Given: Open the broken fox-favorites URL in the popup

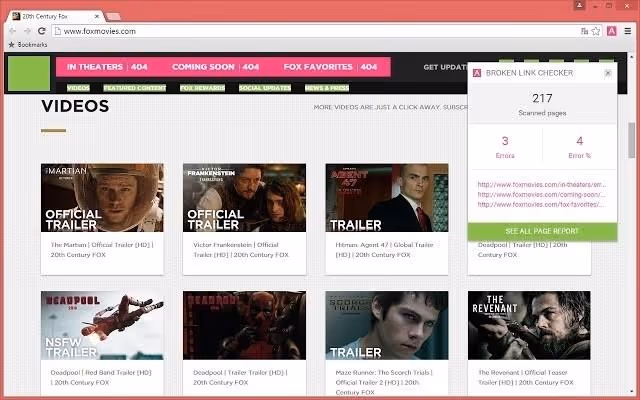Looking at the screenshot, I should pyautogui.click(x=542, y=204).
